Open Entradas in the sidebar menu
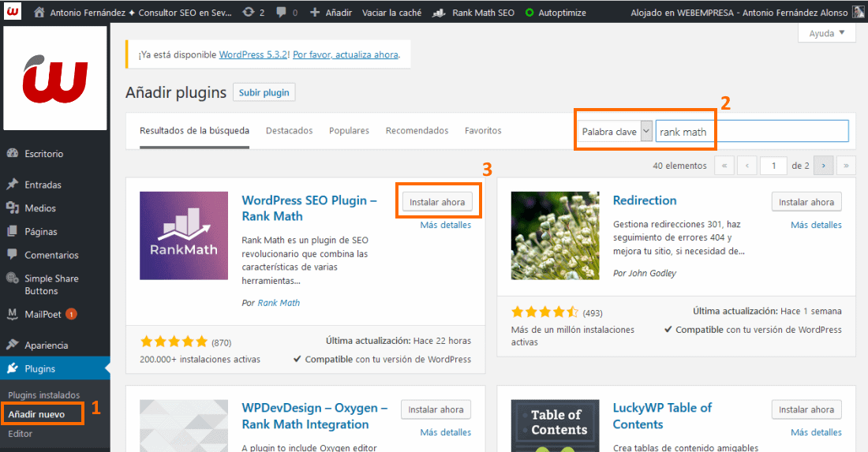The image size is (868, 452). (x=43, y=185)
